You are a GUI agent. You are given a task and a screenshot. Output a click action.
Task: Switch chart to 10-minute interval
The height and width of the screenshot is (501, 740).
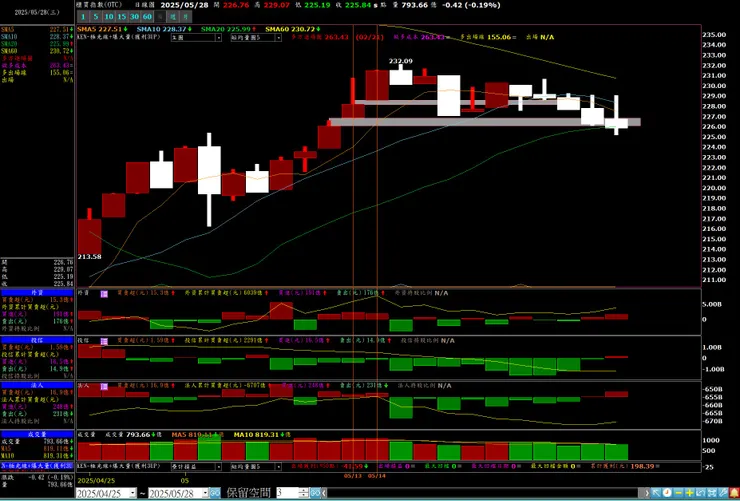pos(109,17)
